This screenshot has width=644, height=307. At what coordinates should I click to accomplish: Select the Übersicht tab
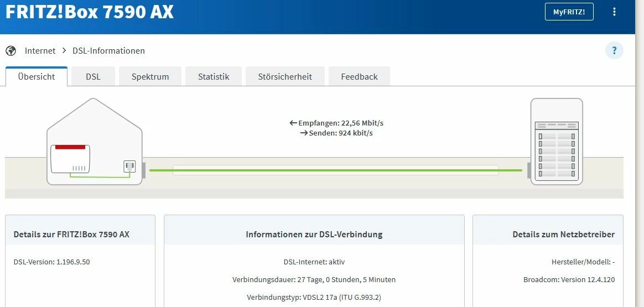37,77
